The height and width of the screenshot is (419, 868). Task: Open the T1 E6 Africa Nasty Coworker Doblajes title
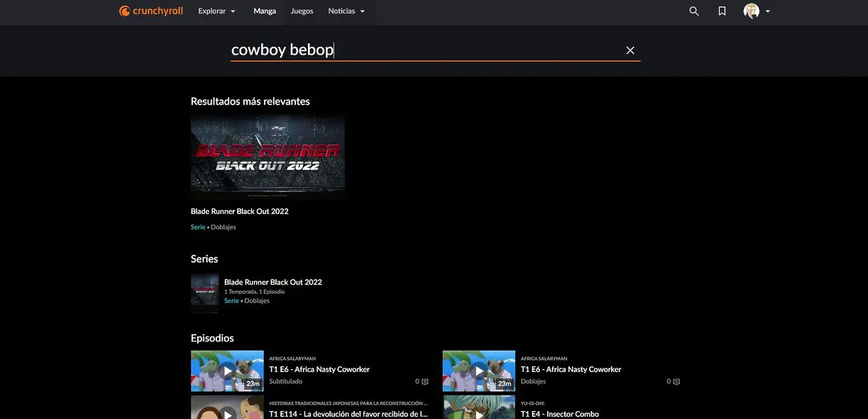coord(571,369)
